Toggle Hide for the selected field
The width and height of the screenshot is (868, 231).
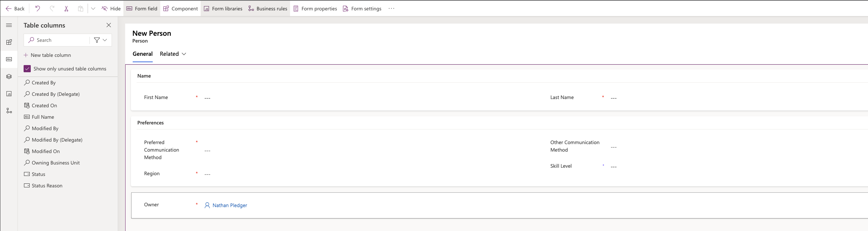[x=111, y=9]
